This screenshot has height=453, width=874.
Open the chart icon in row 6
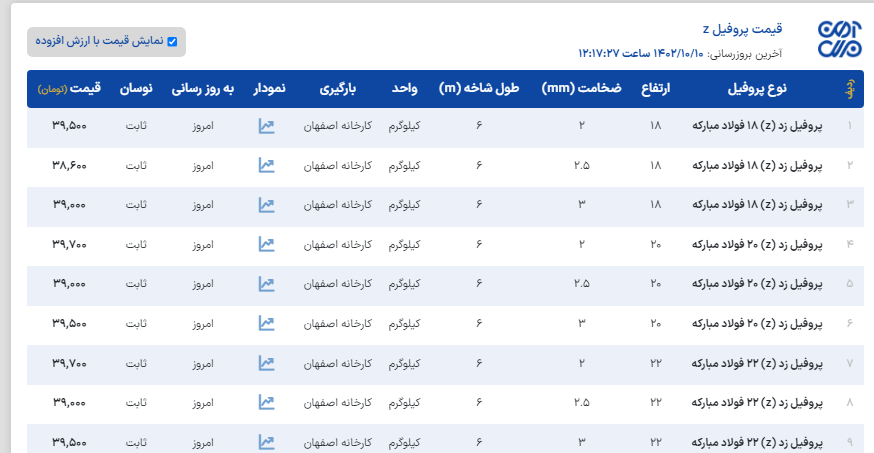click(x=266, y=323)
